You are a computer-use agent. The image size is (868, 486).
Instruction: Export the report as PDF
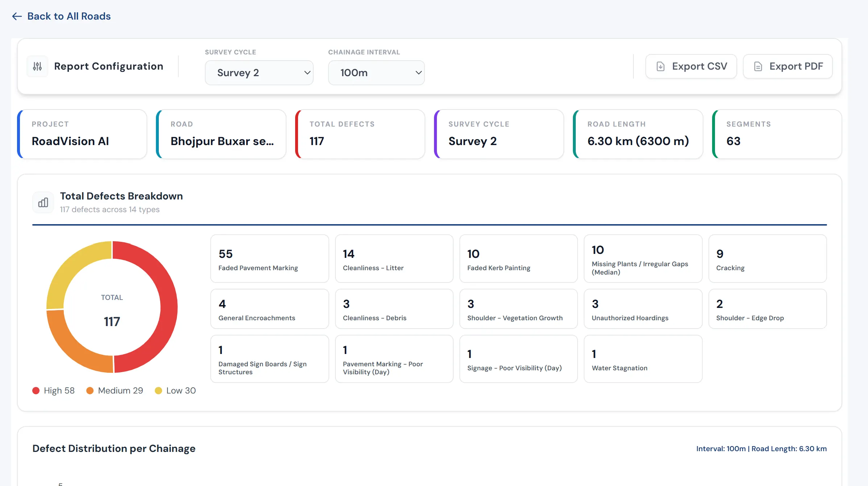tap(788, 66)
